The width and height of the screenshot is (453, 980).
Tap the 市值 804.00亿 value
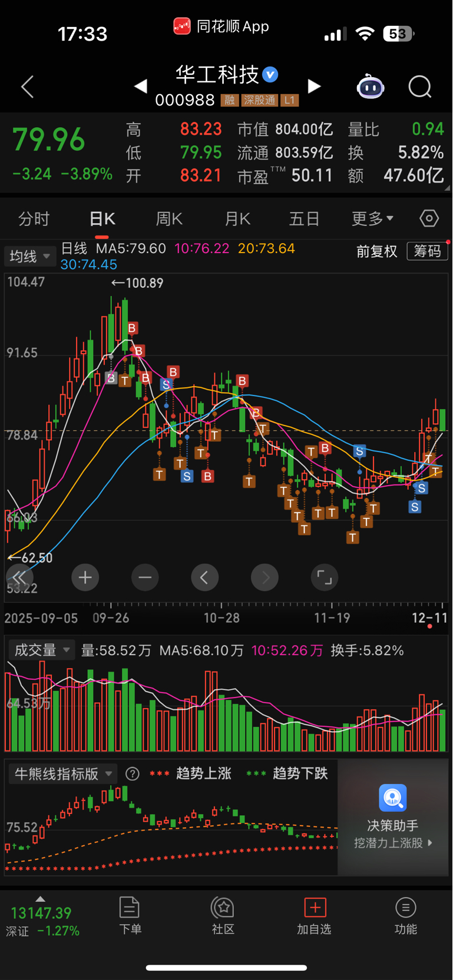285,129
